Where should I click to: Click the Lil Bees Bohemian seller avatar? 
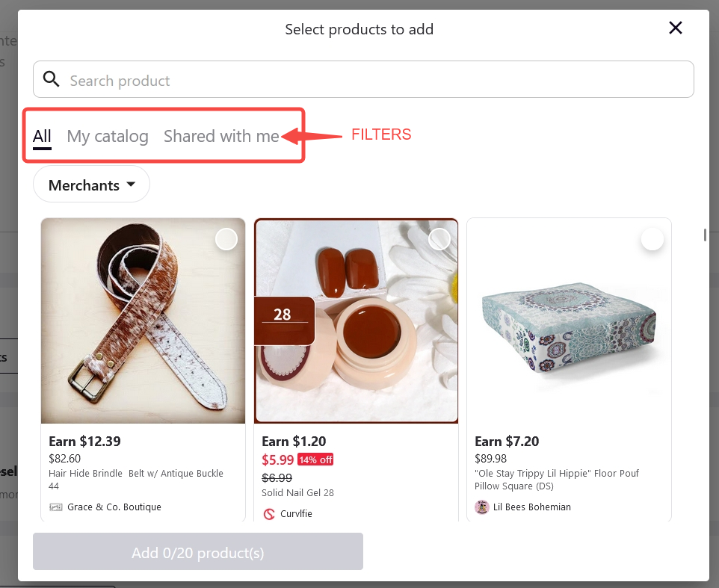pyautogui.click(x=482, y=507)
